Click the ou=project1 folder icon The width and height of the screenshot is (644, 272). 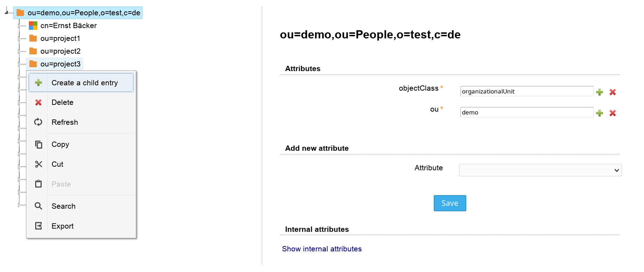[x=33, y=38]
